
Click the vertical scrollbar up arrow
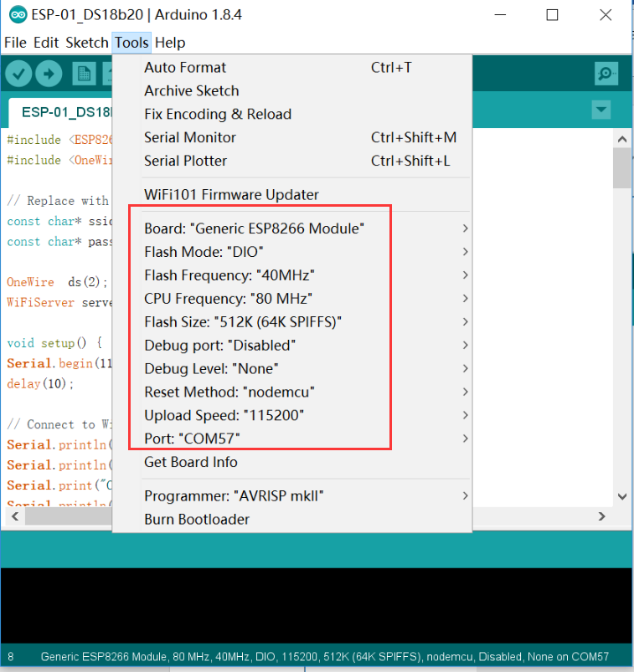[x=622, y=139]
